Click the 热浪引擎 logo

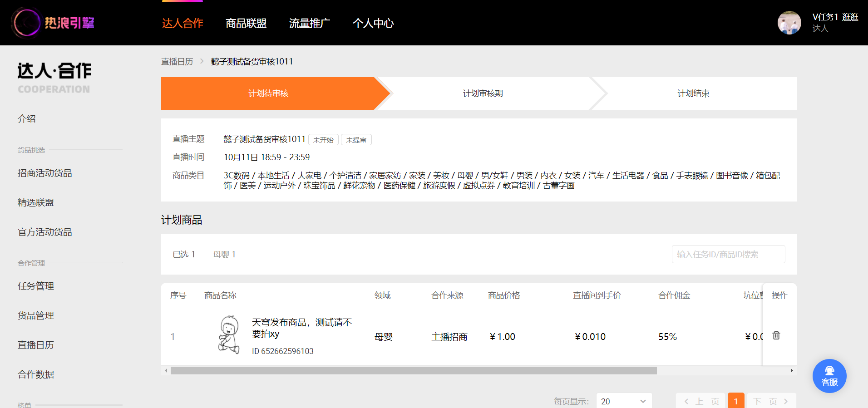click(x=54, y=23)
